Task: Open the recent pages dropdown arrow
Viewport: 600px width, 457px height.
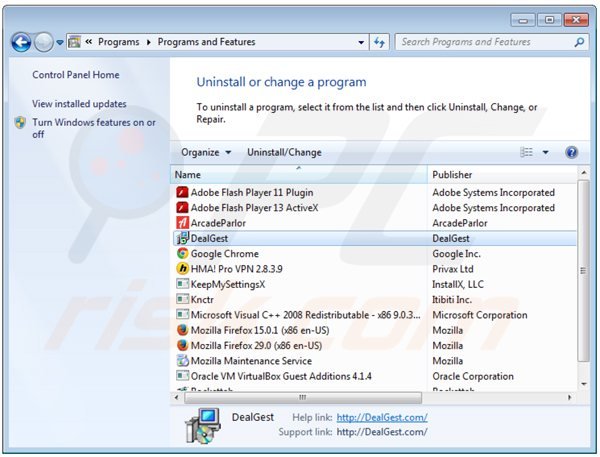Action: point(60,42)
